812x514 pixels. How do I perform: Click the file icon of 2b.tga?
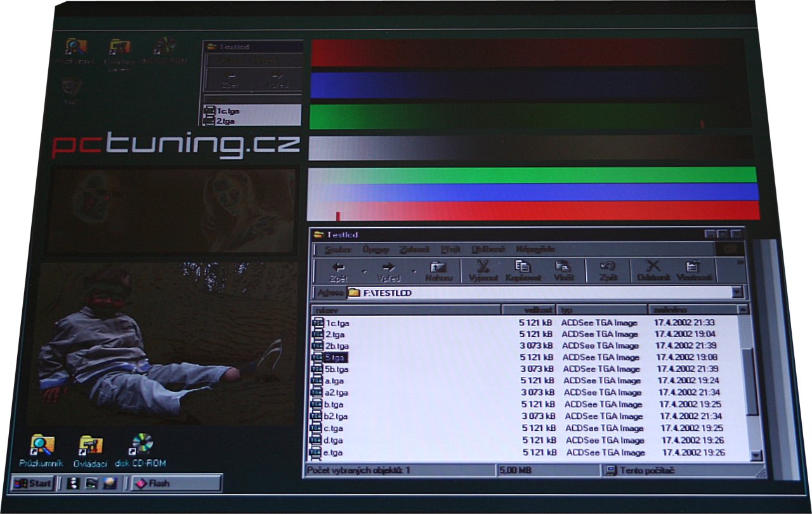317,346
